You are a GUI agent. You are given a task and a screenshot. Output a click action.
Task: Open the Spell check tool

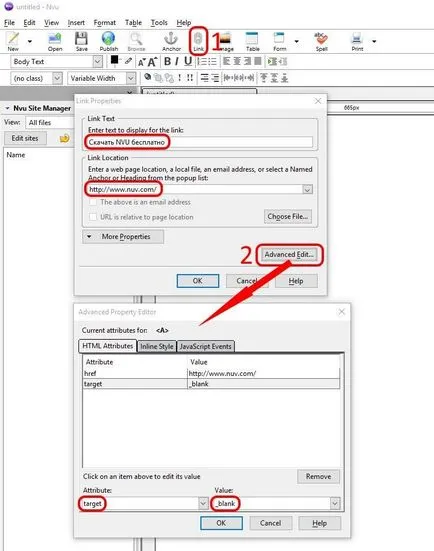[321, 41]
